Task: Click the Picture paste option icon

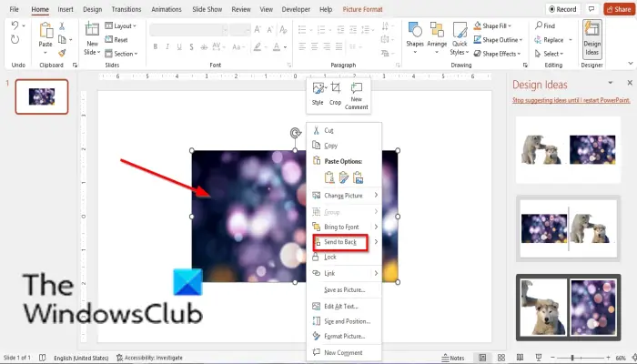Action: (x=358, y=177)
